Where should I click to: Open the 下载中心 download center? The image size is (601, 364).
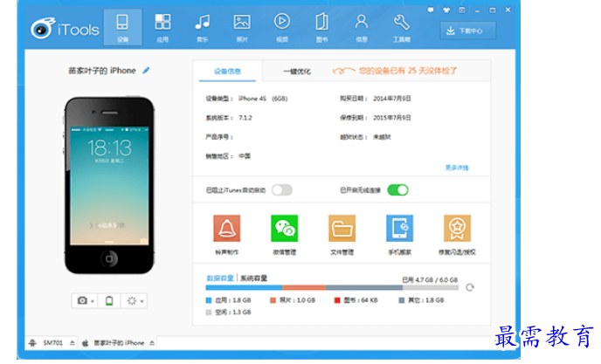[x=468, y=31]
